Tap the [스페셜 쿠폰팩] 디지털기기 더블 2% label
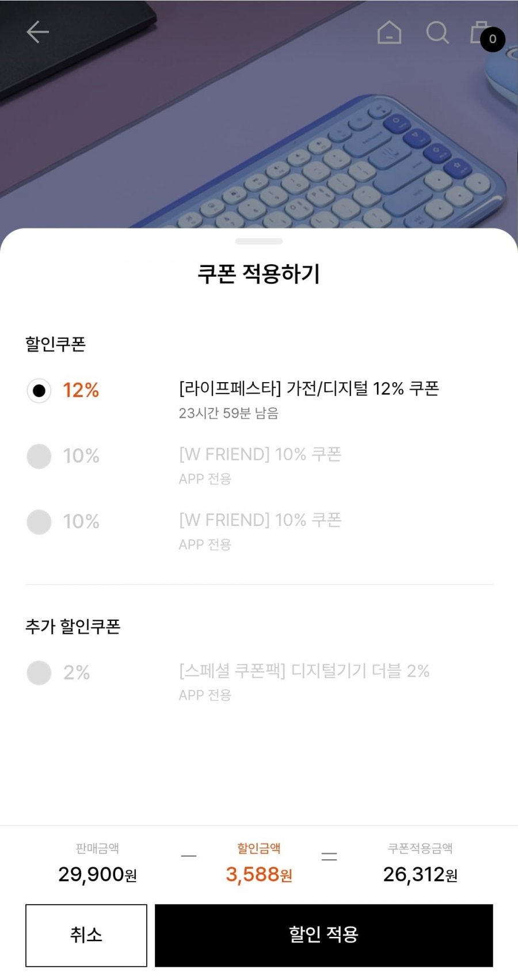 [x=304, y=671]
